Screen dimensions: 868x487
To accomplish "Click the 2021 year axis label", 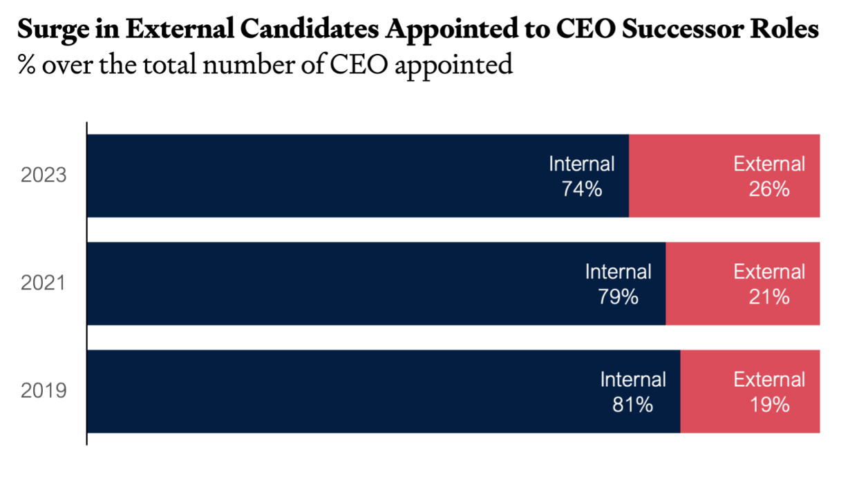I will [x=44, y=283].
